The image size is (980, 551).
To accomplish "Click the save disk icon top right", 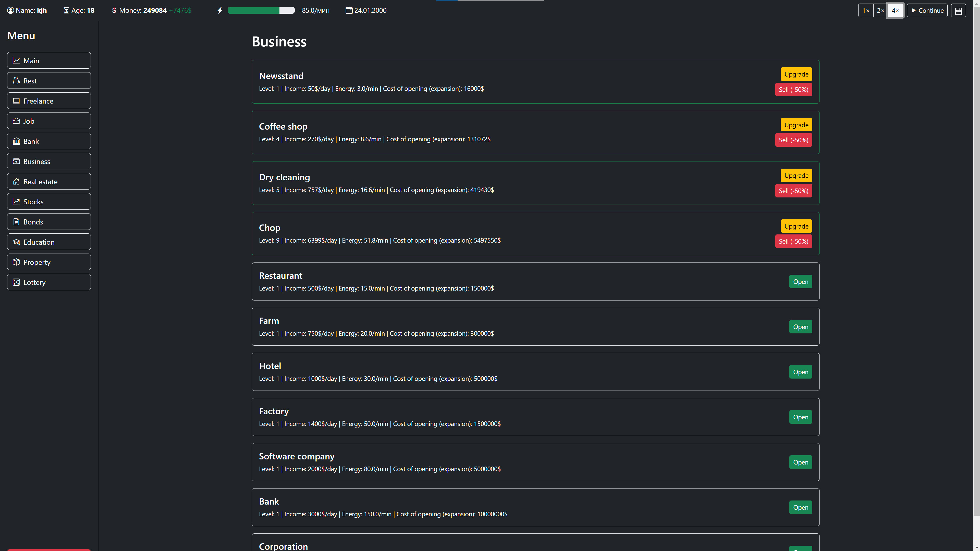I will click(958, 10).
